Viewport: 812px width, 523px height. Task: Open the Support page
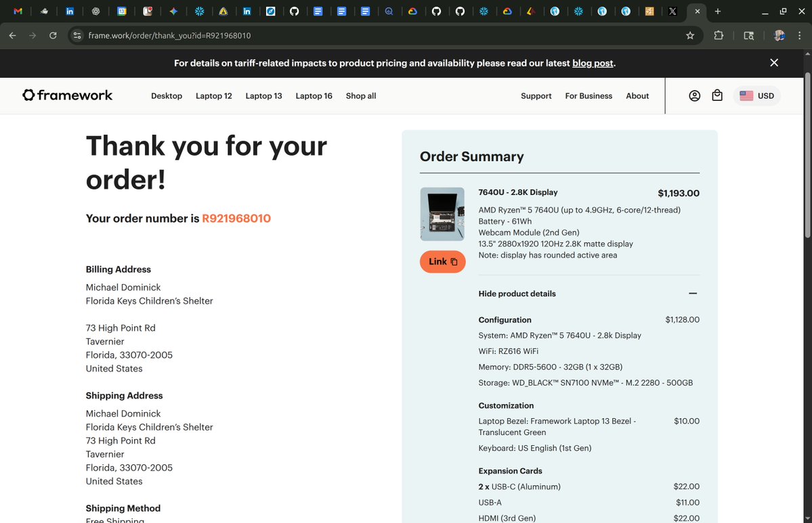tap(536, 95)
